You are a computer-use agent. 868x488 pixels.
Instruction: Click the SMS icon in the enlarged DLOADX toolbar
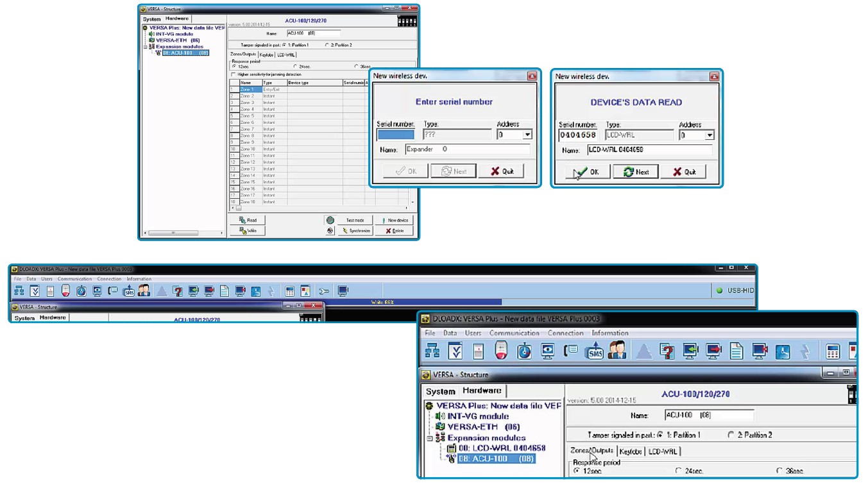click(595, 351)
